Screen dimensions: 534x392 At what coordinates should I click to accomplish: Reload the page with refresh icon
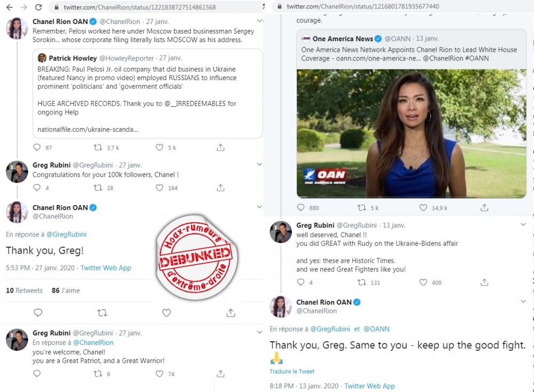pos(38,7)
